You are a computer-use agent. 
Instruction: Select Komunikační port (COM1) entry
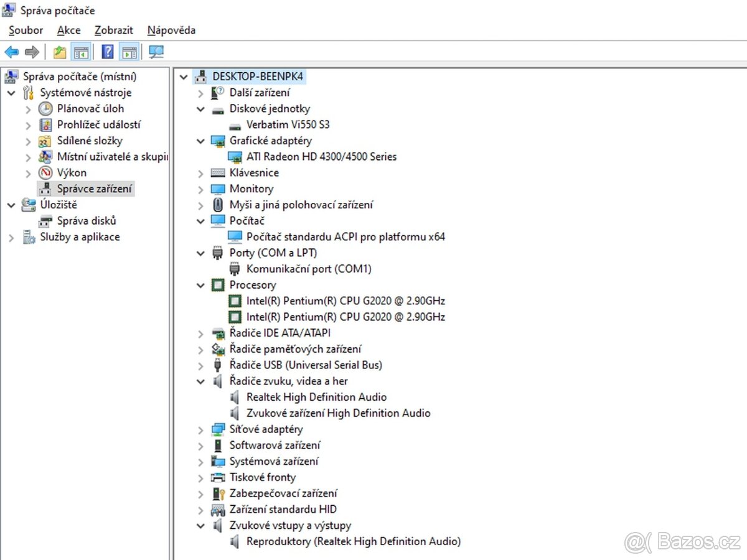click(x=309, y=269)
